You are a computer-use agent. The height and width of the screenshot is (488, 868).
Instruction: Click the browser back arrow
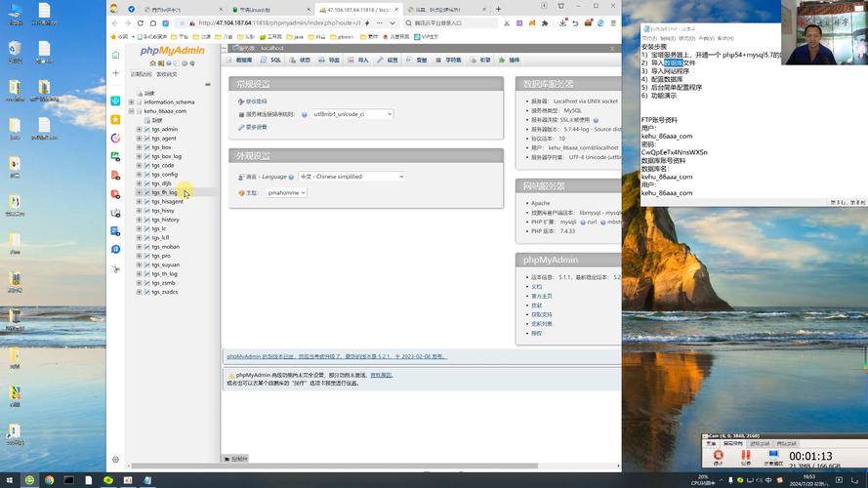pyautogui.click(x=114, y=23)
